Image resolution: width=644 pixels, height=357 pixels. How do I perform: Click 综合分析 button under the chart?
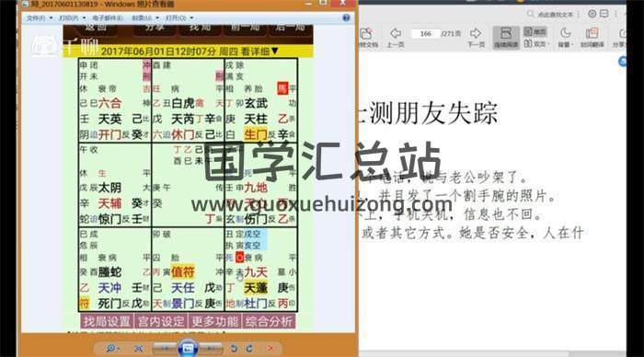point(269,321)
